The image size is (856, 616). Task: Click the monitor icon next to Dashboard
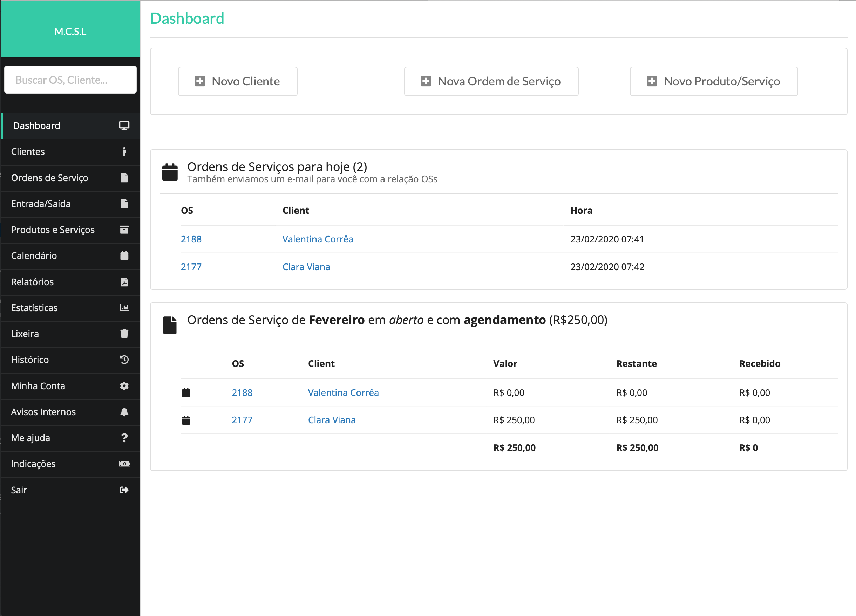[x=124, y=125]
